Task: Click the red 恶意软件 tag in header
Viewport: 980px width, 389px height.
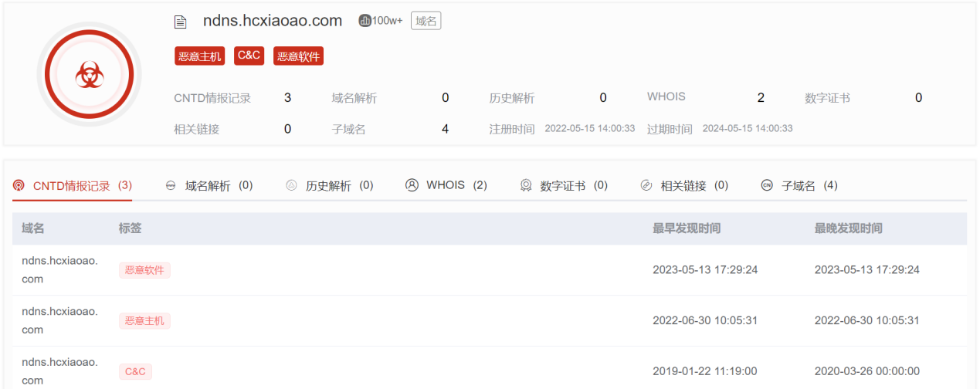Action: coord(298,56)
